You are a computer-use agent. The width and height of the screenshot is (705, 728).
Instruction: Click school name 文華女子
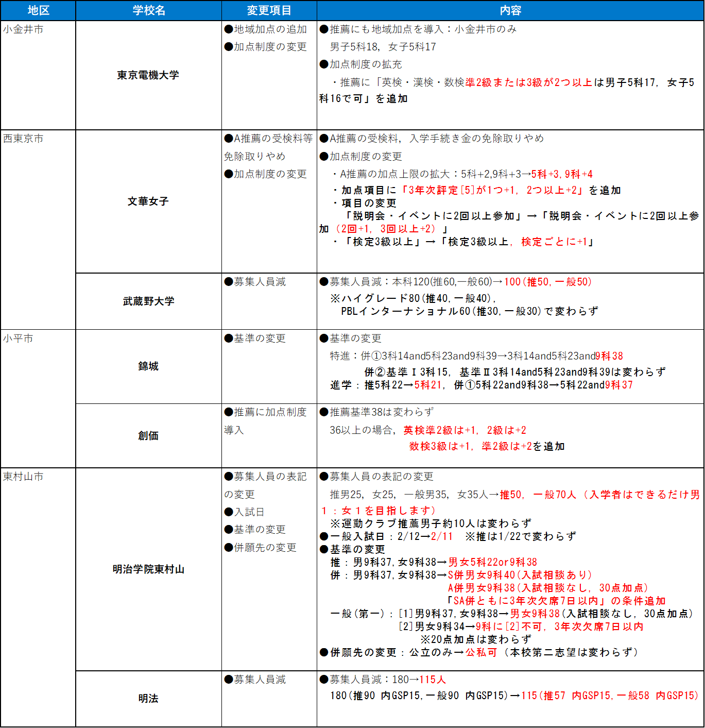(148, 201)
